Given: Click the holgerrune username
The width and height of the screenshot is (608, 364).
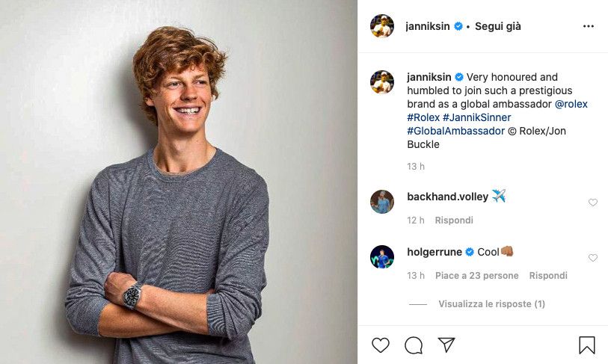Looking at the screenshot, I should pyautogui.click(x=434, y=252).
